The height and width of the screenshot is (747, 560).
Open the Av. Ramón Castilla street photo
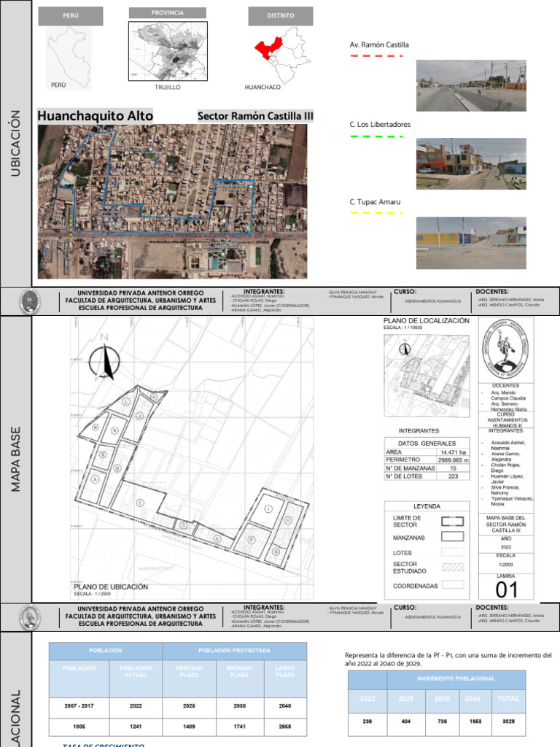coord(471,85)
